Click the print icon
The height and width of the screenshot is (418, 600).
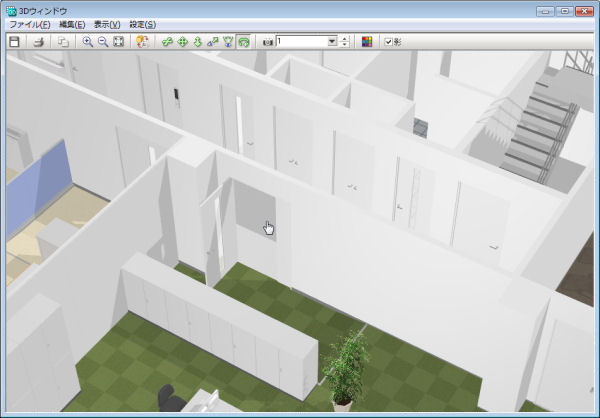tap(40, 42)
